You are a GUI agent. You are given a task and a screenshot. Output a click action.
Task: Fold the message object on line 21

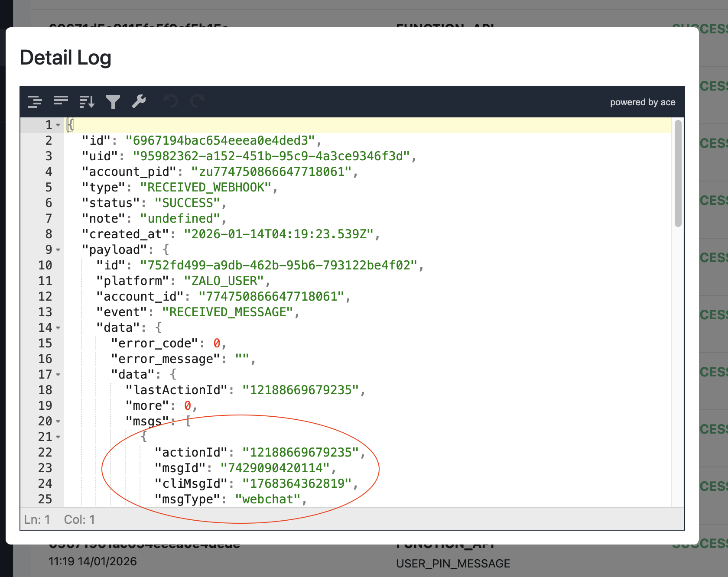tap(58, 437)
